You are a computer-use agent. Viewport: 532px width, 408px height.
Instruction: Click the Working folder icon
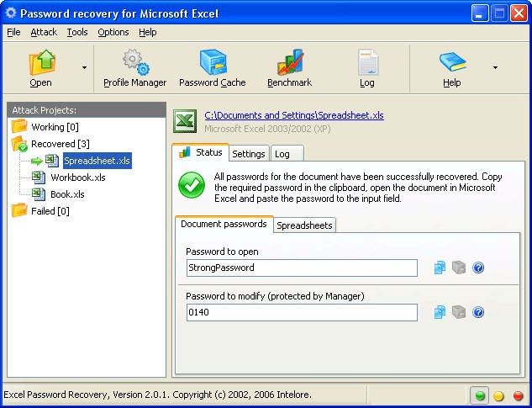pos(19,126)
